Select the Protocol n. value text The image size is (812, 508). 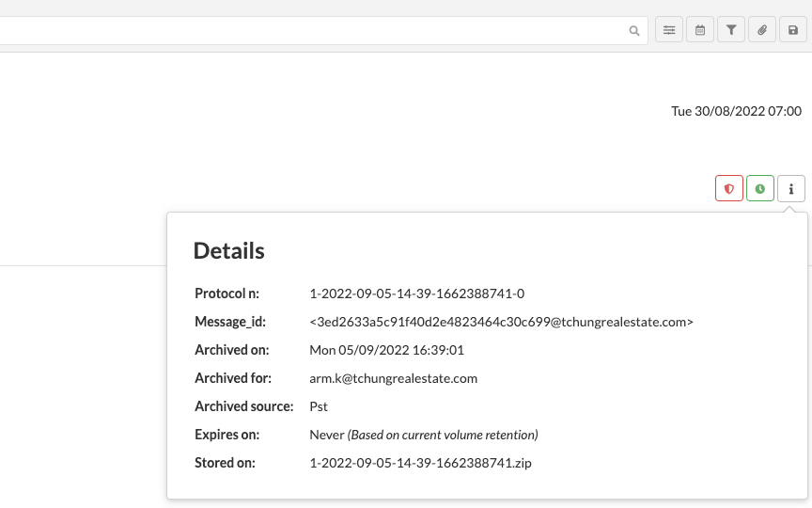[417, 294]
